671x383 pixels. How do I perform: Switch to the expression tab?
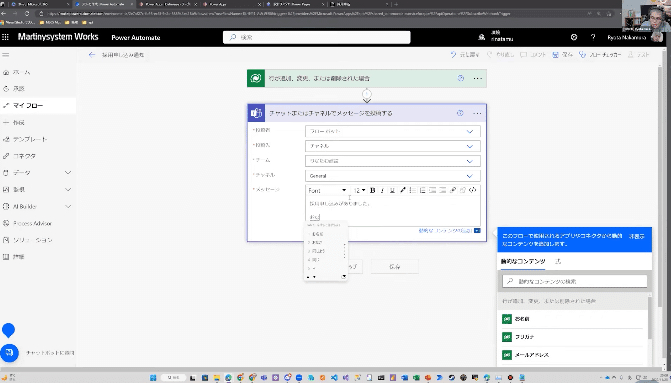558,261
